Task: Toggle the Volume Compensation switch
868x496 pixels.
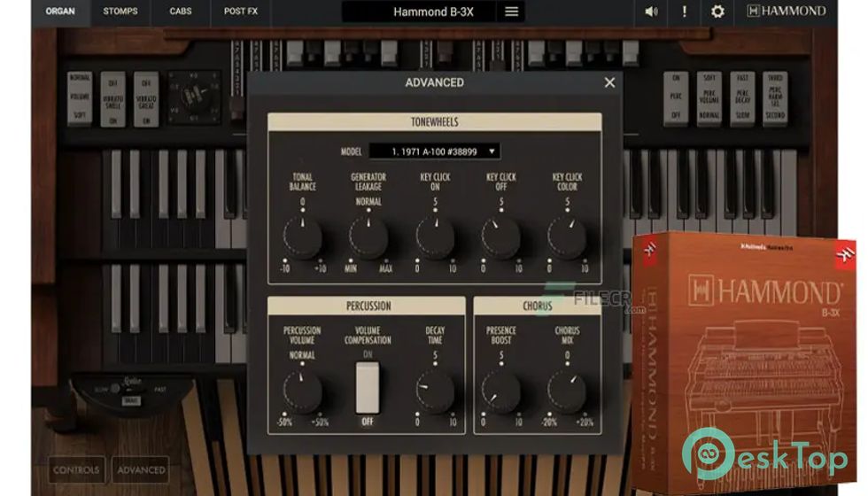Action: pyautogui.click(x=368, y=388)
